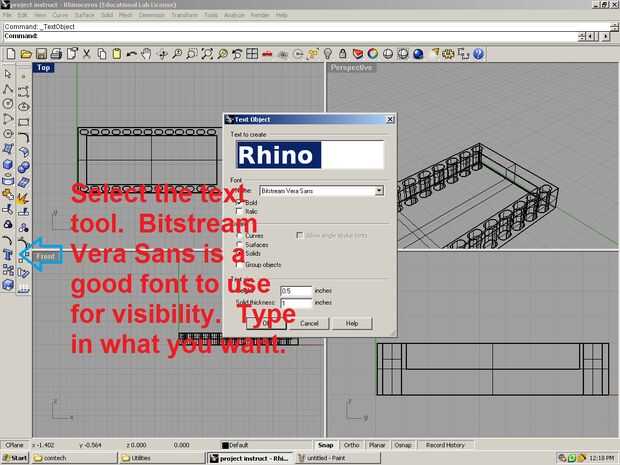The height and width of the screenshot is (465, 620).
Task: Click the Zoom dynamic magnifier icon
Action: pos(177,54)
